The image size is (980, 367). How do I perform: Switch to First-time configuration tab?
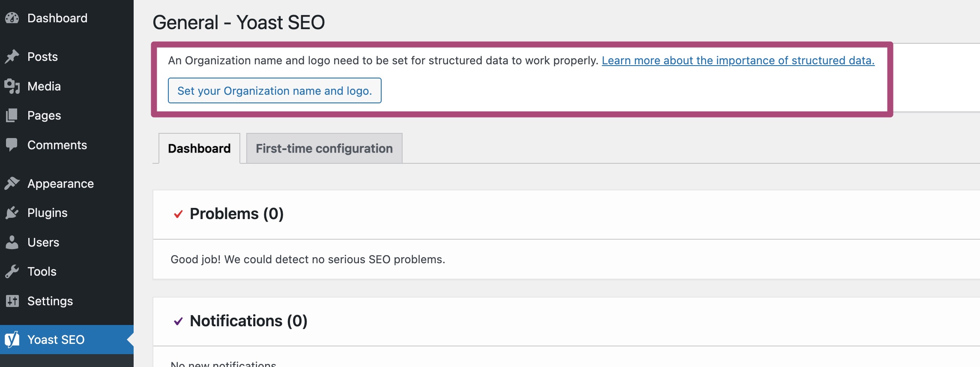coord(324,148)
